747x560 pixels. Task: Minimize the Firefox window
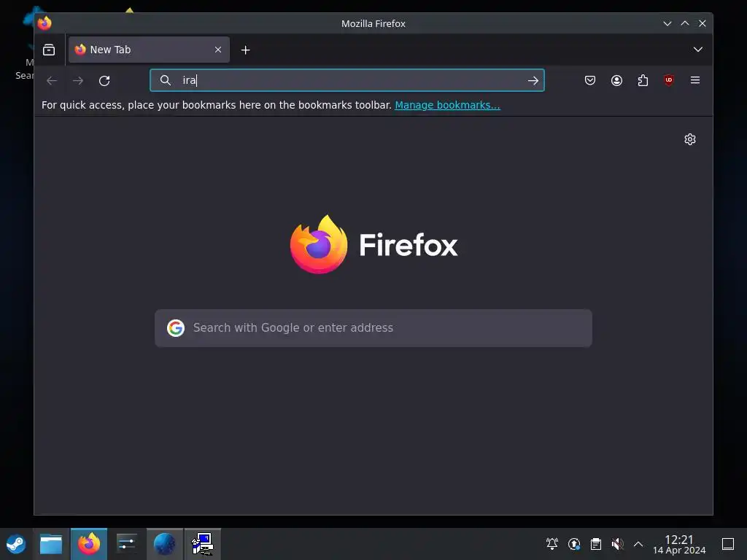tap(667, 23)
